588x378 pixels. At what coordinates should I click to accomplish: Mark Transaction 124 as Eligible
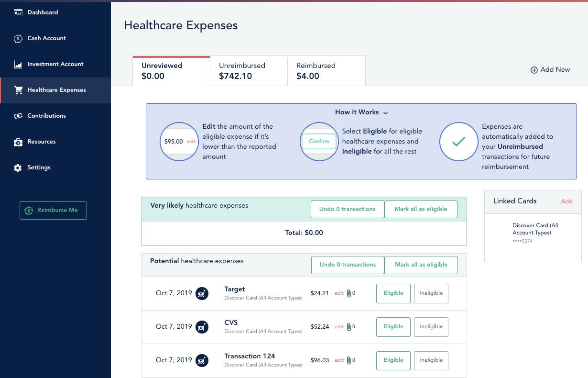click(393, 360)
